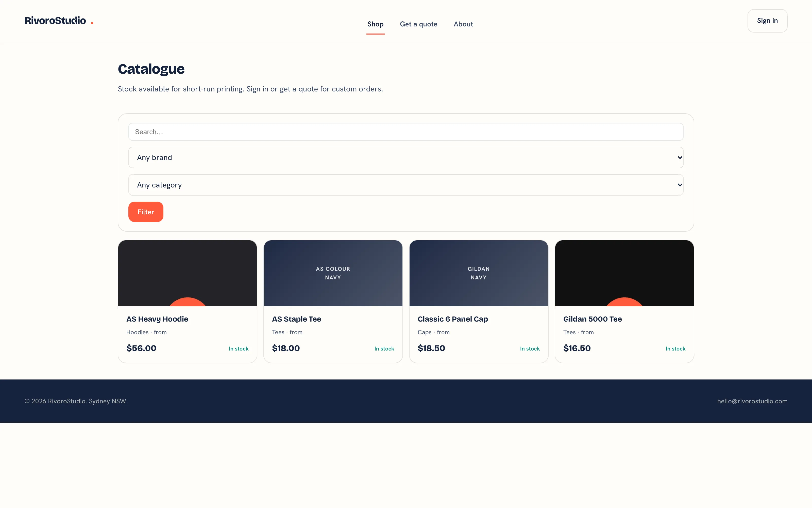Click the orange Filter button
The image size is (812, 508).
coord(146,212)
